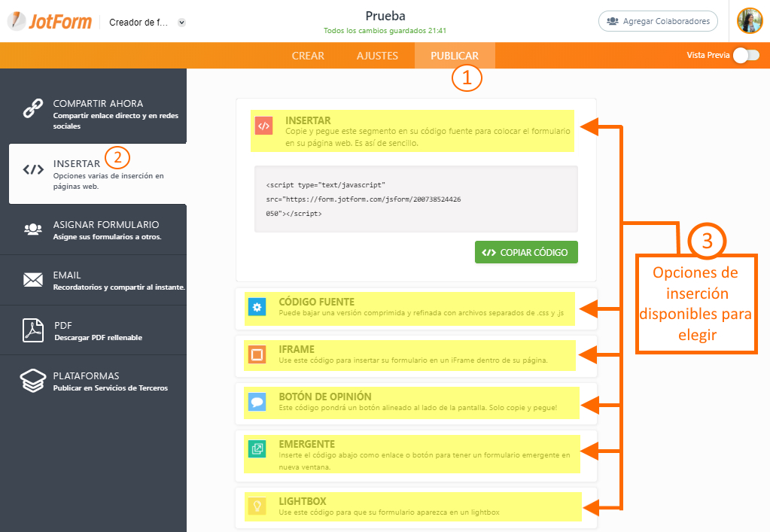The height and width of the screenshot is (532, 770).
Task: Click Agregar Colaboradores button
Action: click(658, 21)
